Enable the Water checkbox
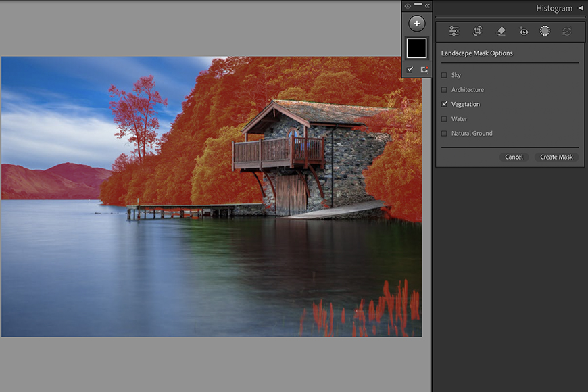The height and width of the screenshot is (392, 588). tap(445, 119)
